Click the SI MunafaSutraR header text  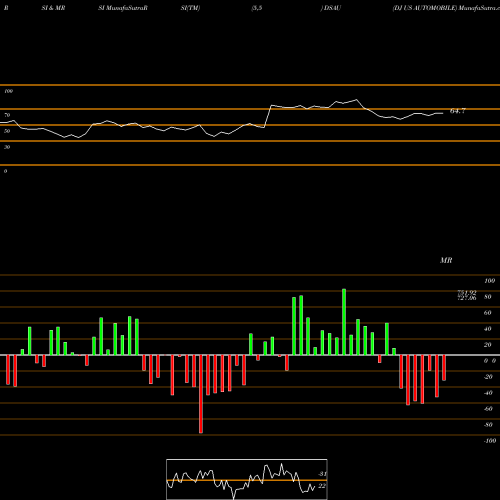[x=123, y=8]
